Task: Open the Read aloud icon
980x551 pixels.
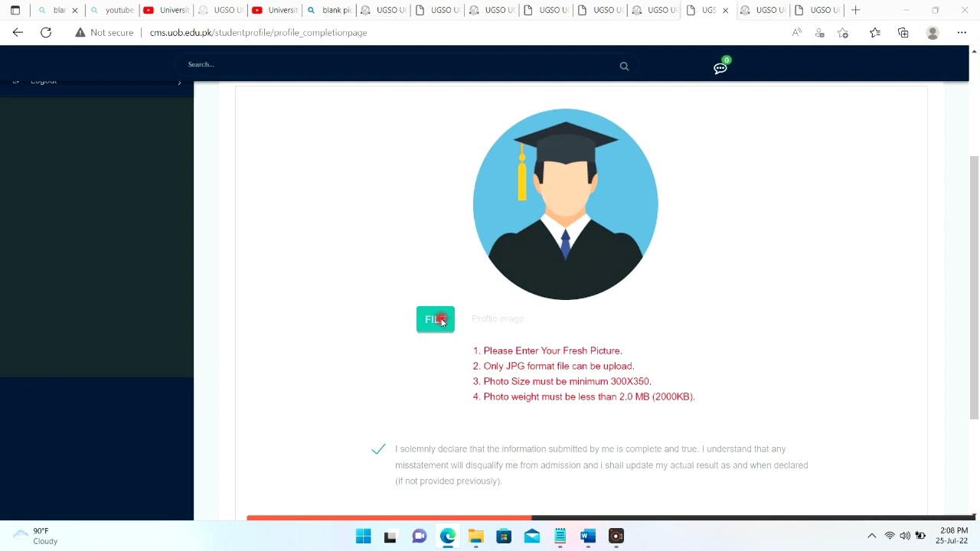Action: (797, 33)
